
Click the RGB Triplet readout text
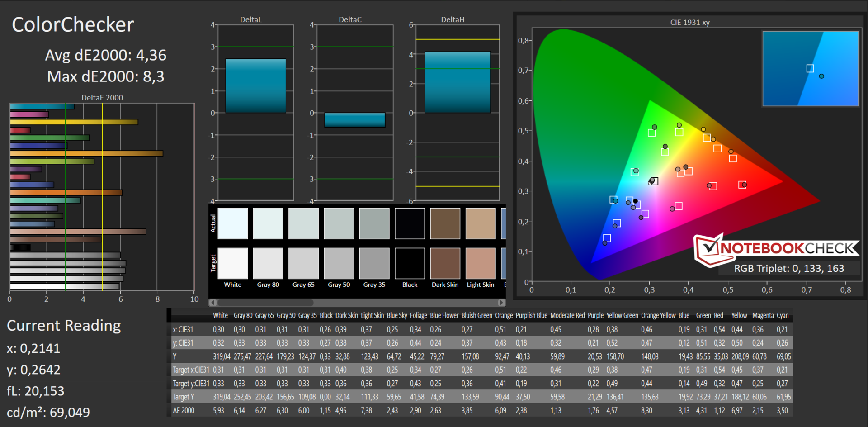789,269
